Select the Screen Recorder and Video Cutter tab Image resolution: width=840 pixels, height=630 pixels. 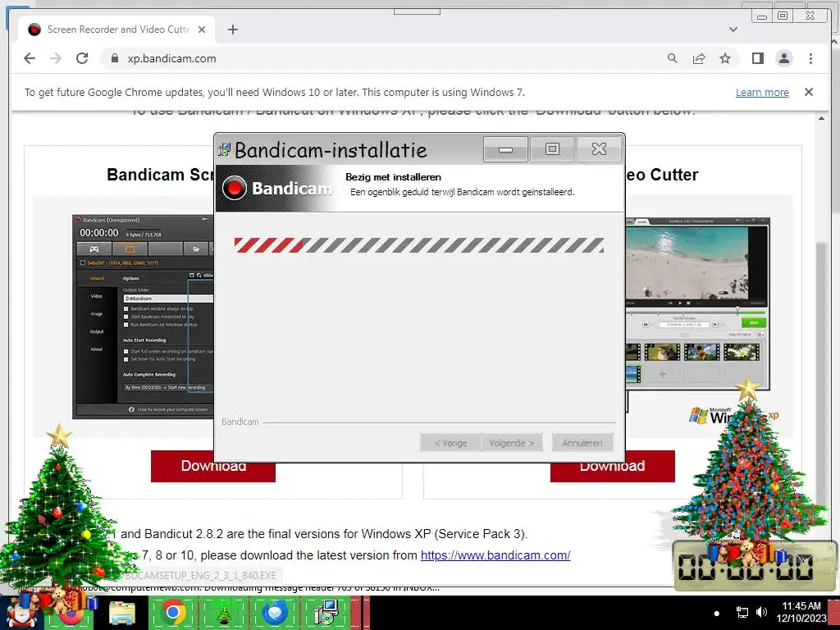[x=116, y=30]
